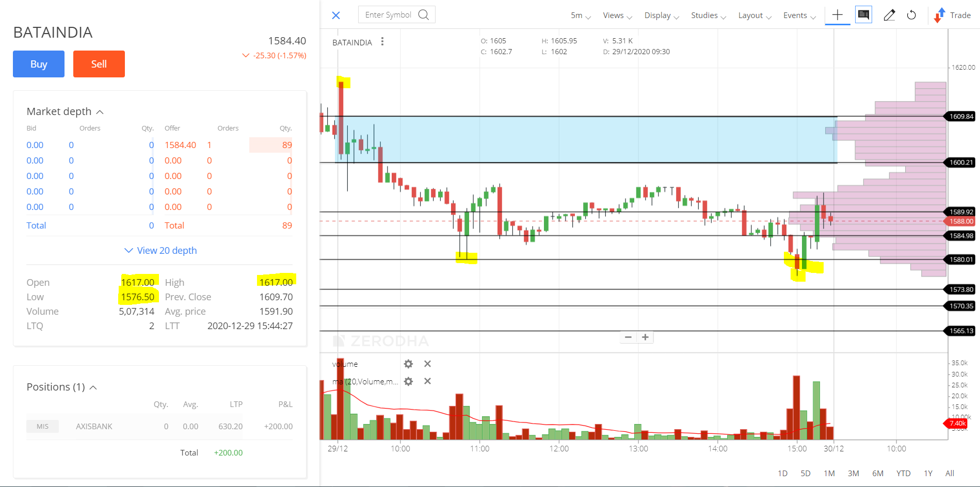980x487 pixels.
Task: Click the offer price 1584.40 in depth
Action: [180, 145]
